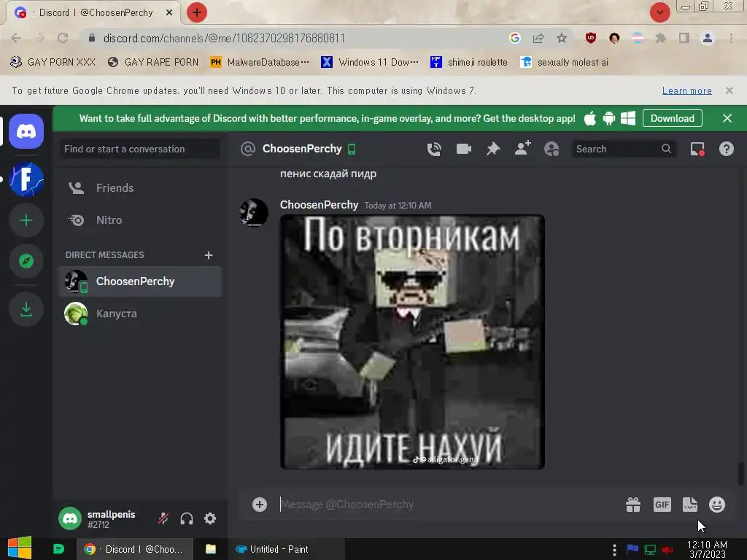Open the tab search dropdown arrow
Image resolution: width=747 pixels, height=560 pixels.
(x=659, y=12)
